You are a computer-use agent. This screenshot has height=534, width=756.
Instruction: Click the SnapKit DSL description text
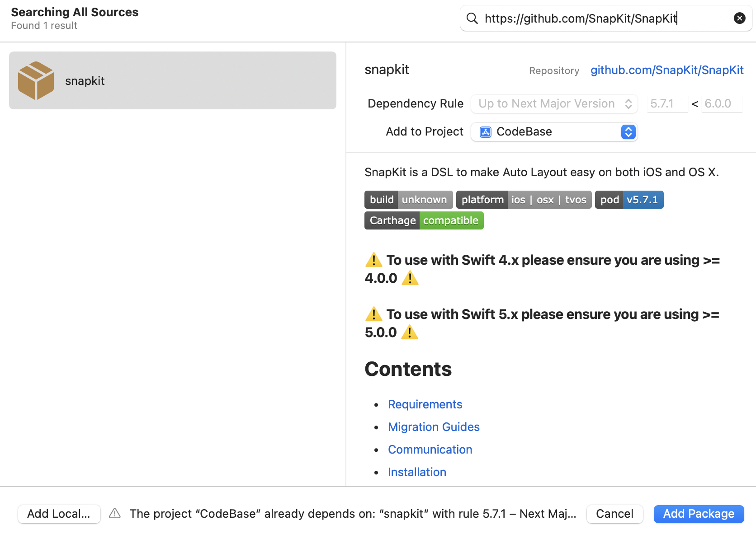click(x=542, y=172)
